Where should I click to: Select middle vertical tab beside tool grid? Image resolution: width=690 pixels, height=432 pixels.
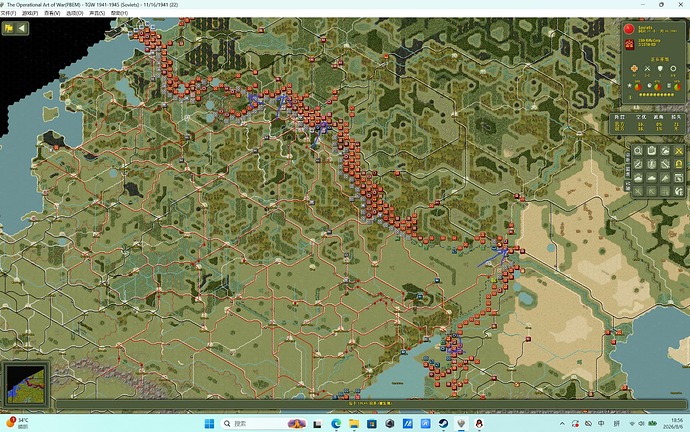coord(628,171)
